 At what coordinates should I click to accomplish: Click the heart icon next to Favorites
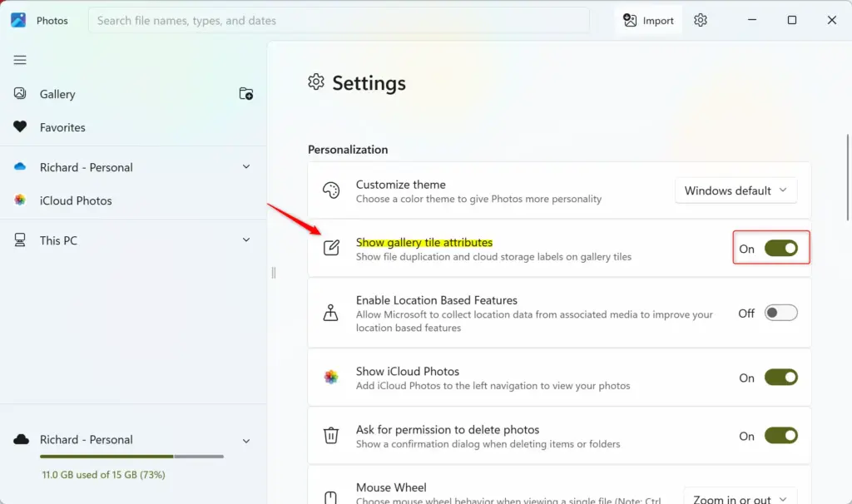[x=20, y=127]
